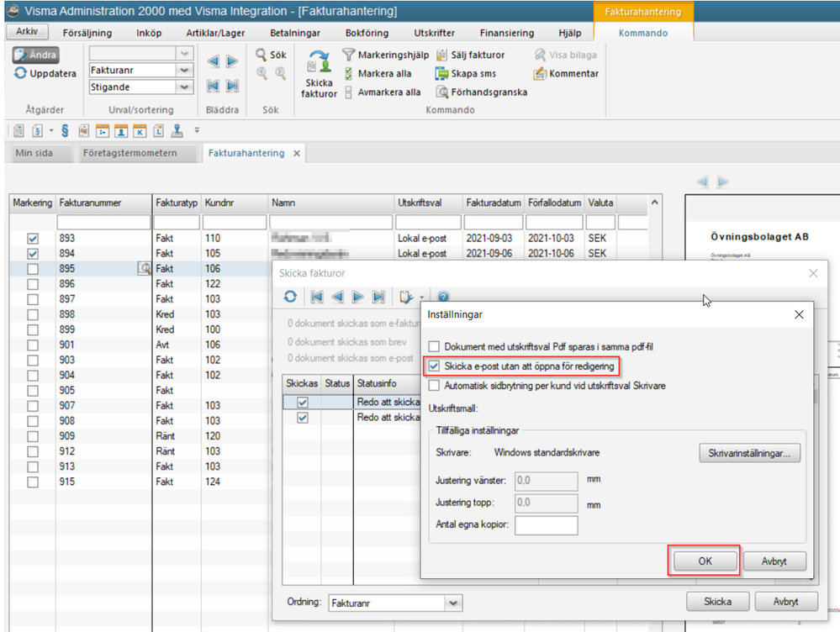The height and width of the screenshot is (632, 840).
Task: Click Fakturanummer filter field in table
Action: pos(104,222)
